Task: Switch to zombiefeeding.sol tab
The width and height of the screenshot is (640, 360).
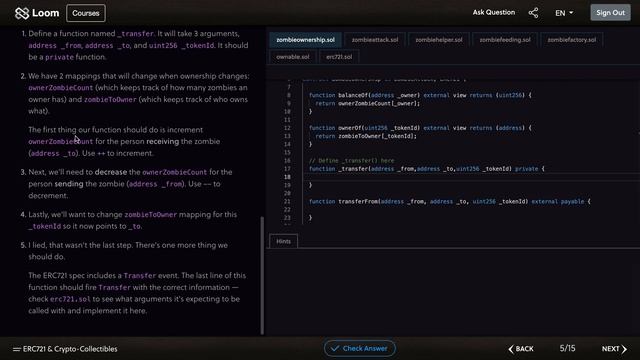Action: coord(505,40)
